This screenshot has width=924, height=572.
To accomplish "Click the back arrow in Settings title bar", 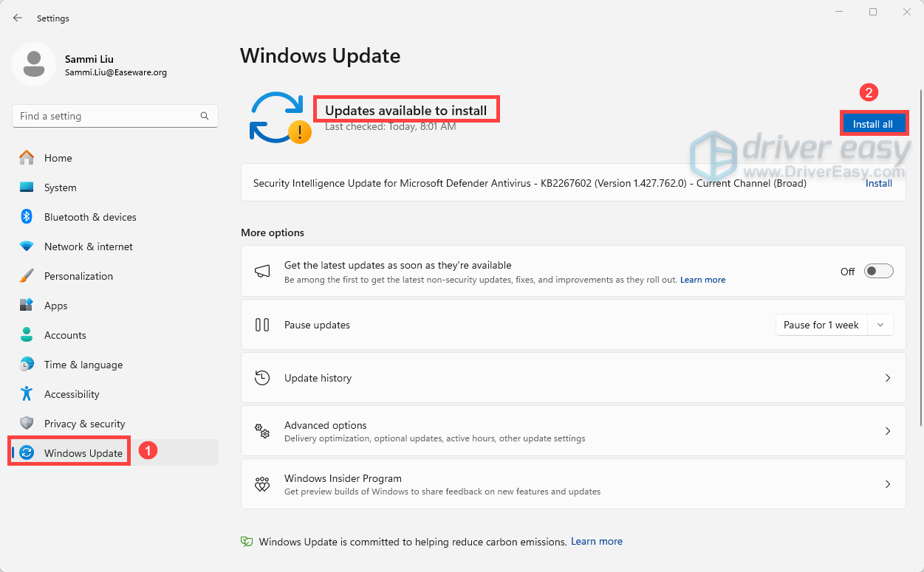I will pos(18,18).
